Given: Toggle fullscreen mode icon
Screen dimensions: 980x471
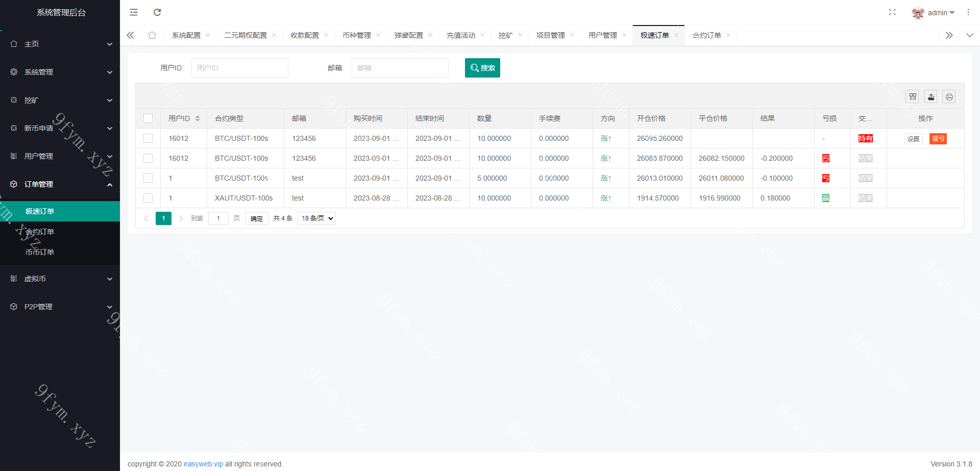Looking at the screenshot, I should (x=892, y=12).
